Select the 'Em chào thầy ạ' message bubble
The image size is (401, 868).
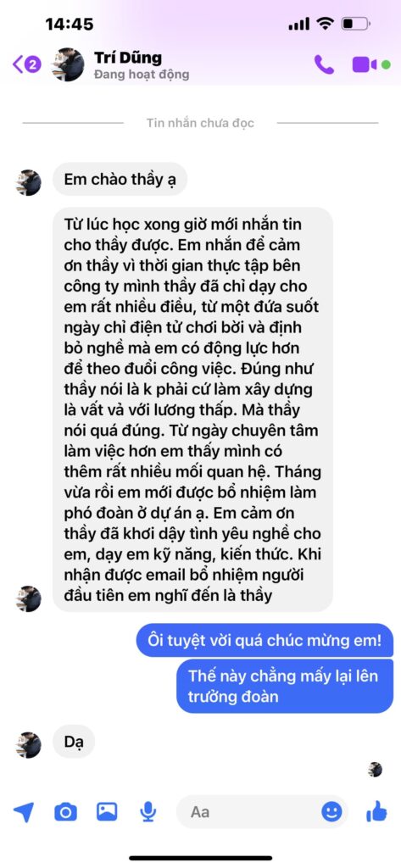[x=120, y=180]
